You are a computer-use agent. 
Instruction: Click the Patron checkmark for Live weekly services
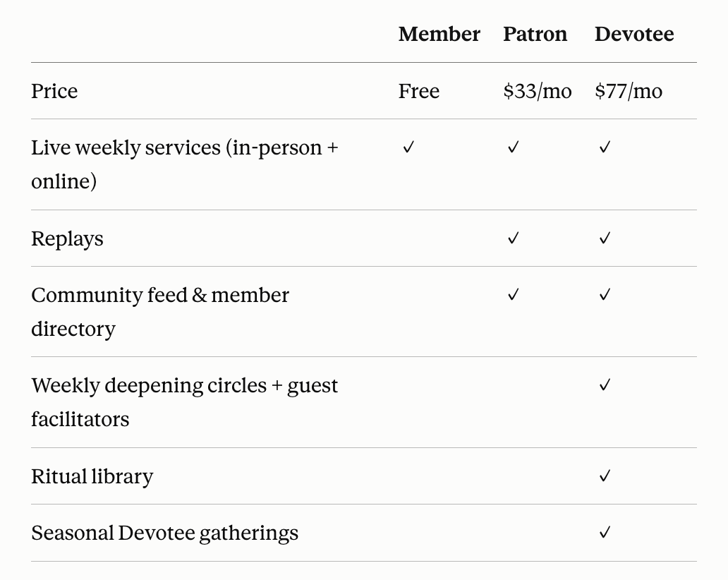click(513, 147)
